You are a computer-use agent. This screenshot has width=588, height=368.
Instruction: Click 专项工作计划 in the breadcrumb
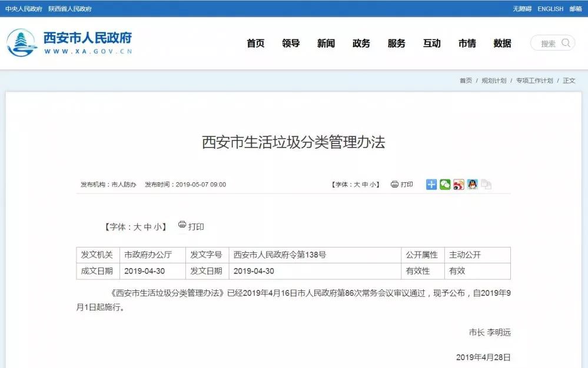pyautogui.click(x=534, y=81)
